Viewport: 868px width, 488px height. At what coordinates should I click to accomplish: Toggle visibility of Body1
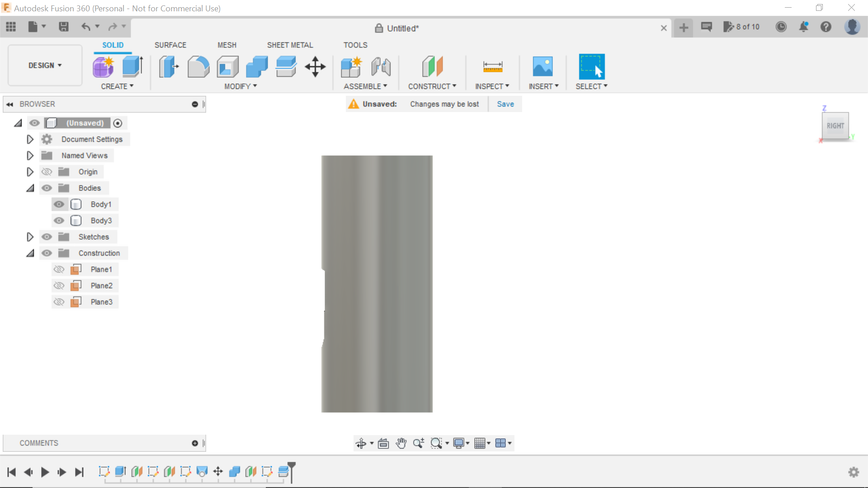pos(58,204)
